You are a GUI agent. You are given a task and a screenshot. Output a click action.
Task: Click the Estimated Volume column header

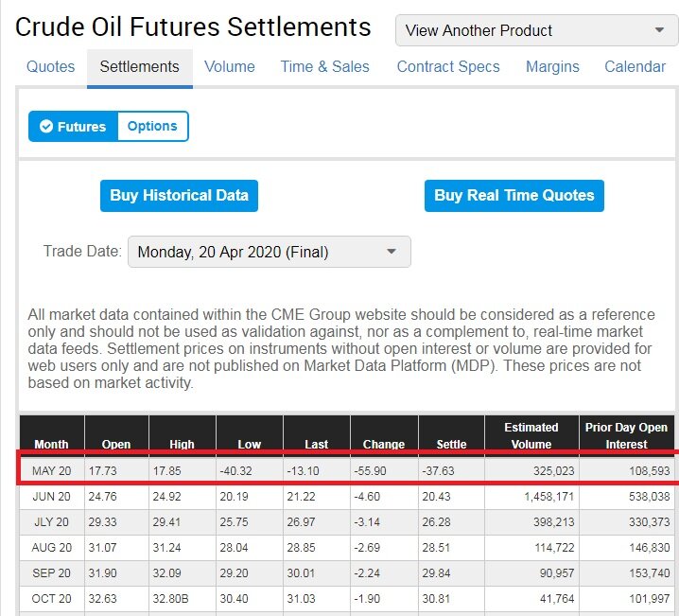[531, 435]
